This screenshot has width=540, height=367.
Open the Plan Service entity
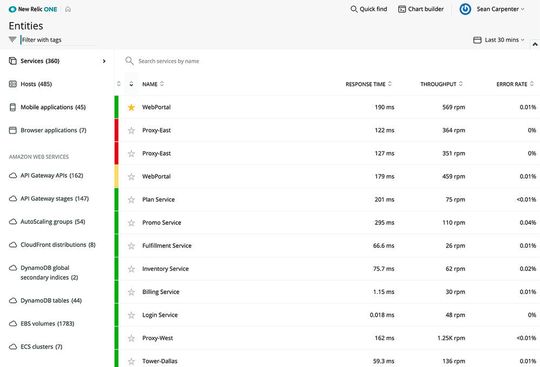[x=158, y=199]
